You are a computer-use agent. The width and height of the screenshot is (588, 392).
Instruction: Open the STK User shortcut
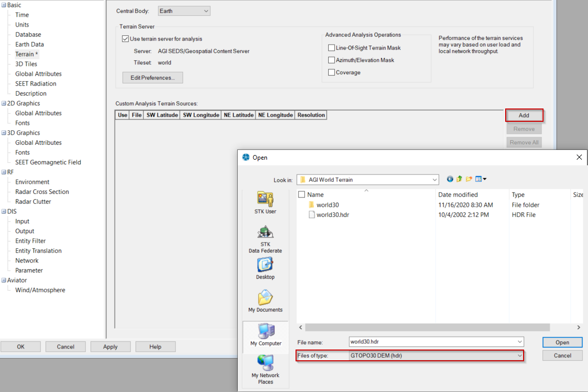point(265,202)
